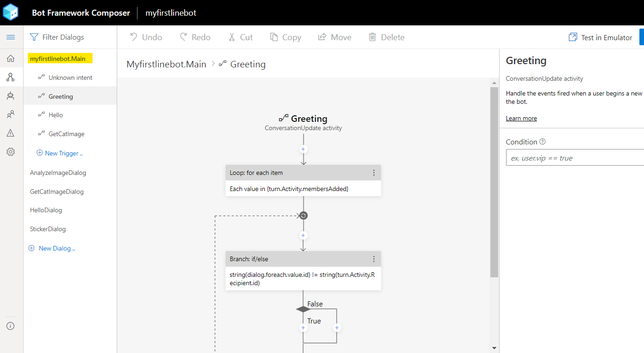The height and width of the screenshot is (353, 644).
Task: Click canvas scrollbar up arrow
Action: click(x=495, y=83)
